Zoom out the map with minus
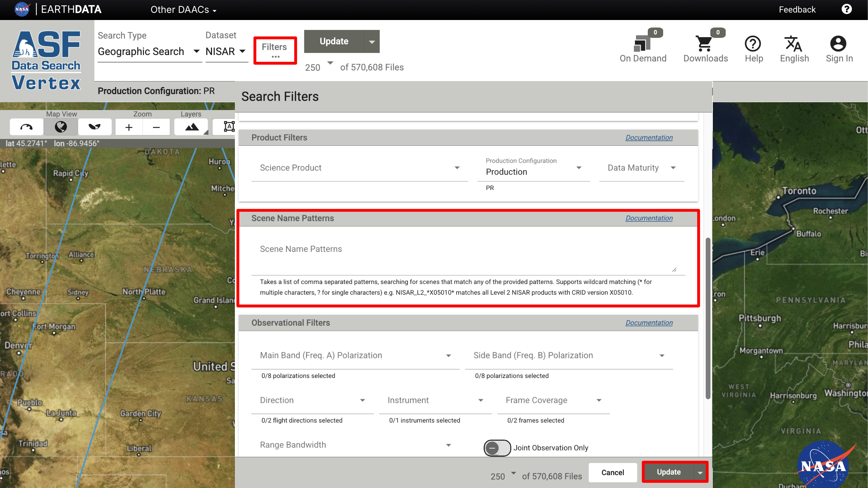Screen dimensions: 868x488 point(156,127)
